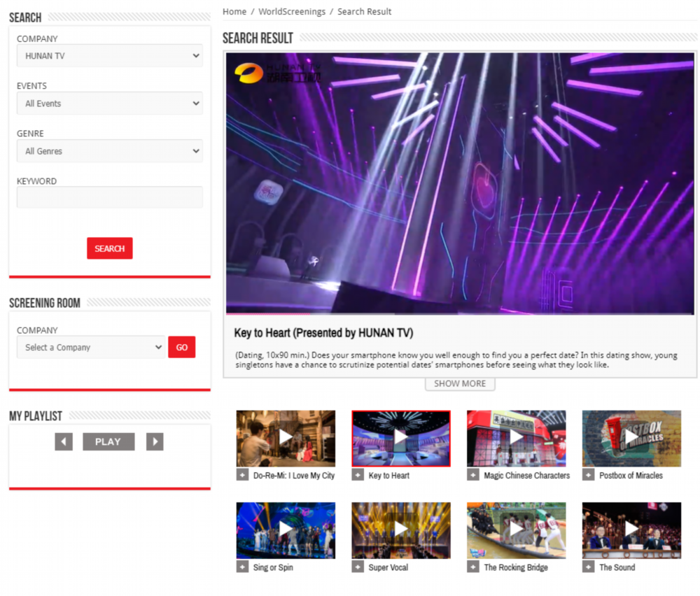This screenshot has width=700, height=596.
Task: Play the Postbox of Miracles thumbnail
Action: [x=631, y=438]
